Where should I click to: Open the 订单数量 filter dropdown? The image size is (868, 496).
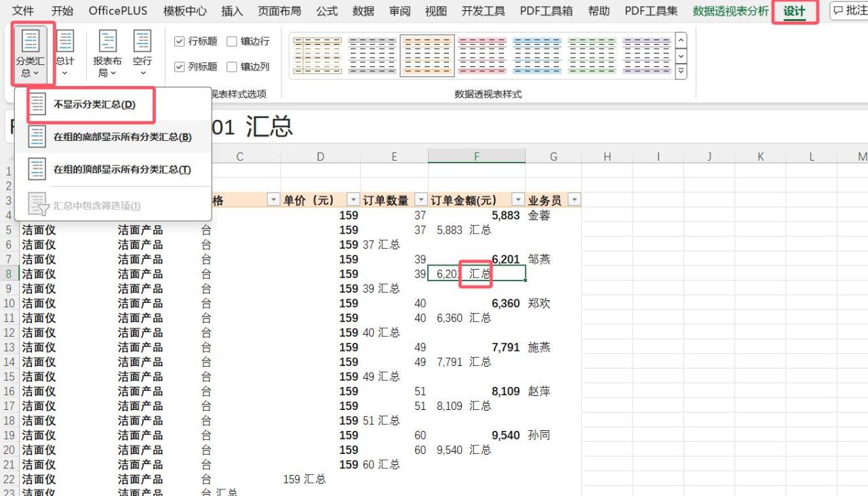(x=421, y=200)
